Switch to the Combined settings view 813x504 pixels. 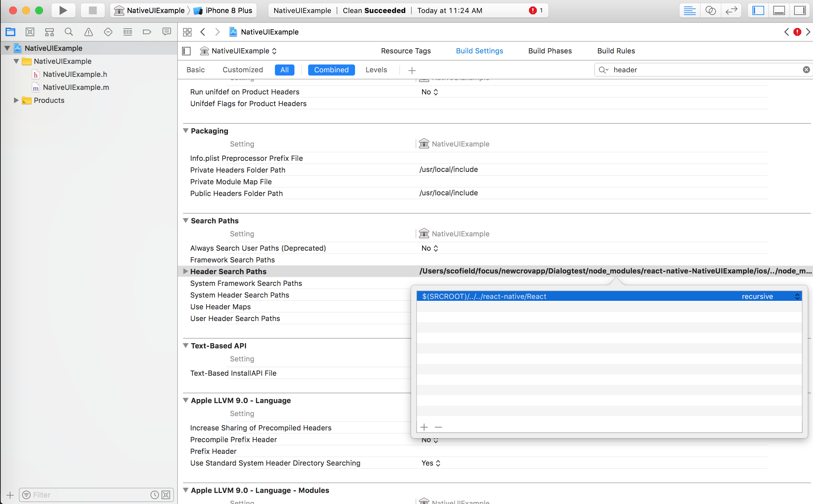click(331, 70)
